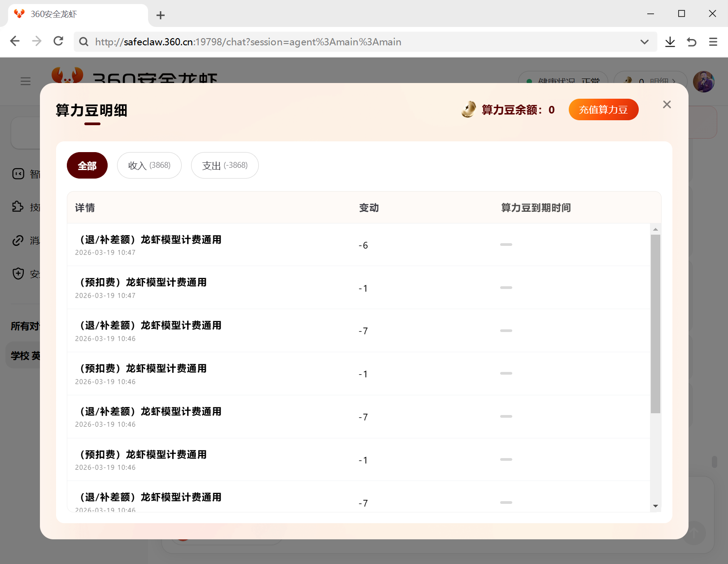Viewport: 728px width, 564px height.
Task: Maximize the browser window
Action: (x=681, y=13)
